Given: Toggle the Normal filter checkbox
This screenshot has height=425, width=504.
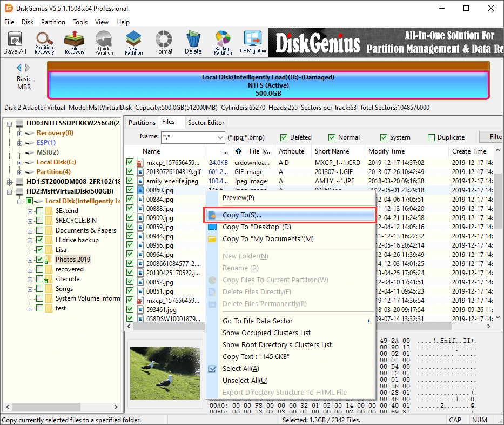Looking at the screenshot, I should (332, 138).
